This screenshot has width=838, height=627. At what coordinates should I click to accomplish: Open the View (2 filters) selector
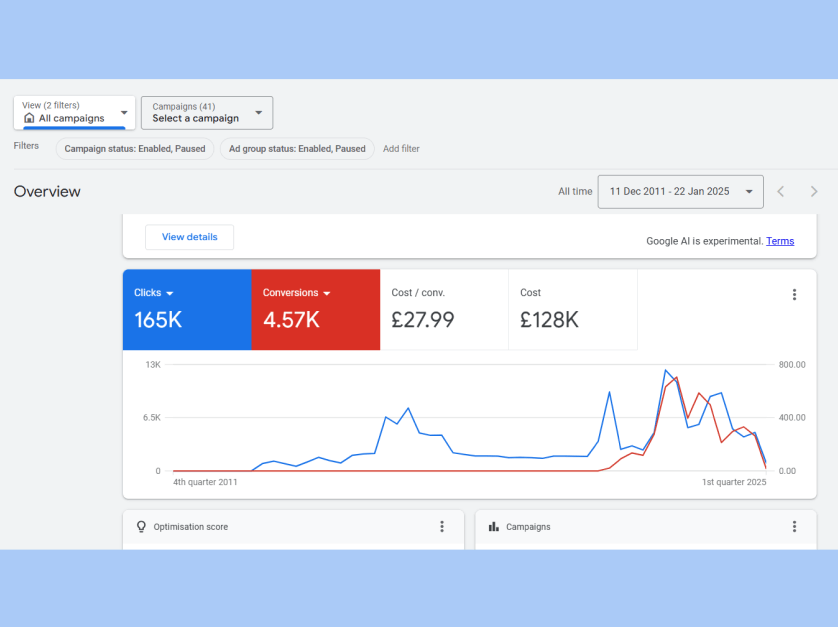(x=75, y=112)
